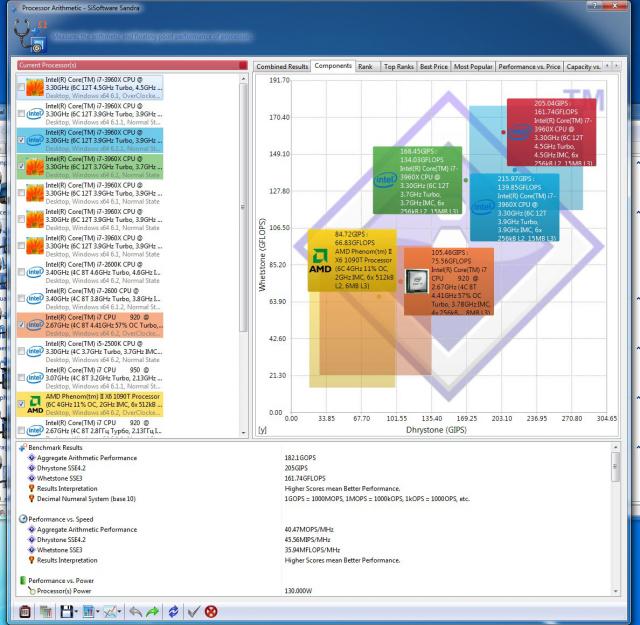Select the 182.1GOPS aggregate value
The image size is (640, 625).
pos(300,458)
